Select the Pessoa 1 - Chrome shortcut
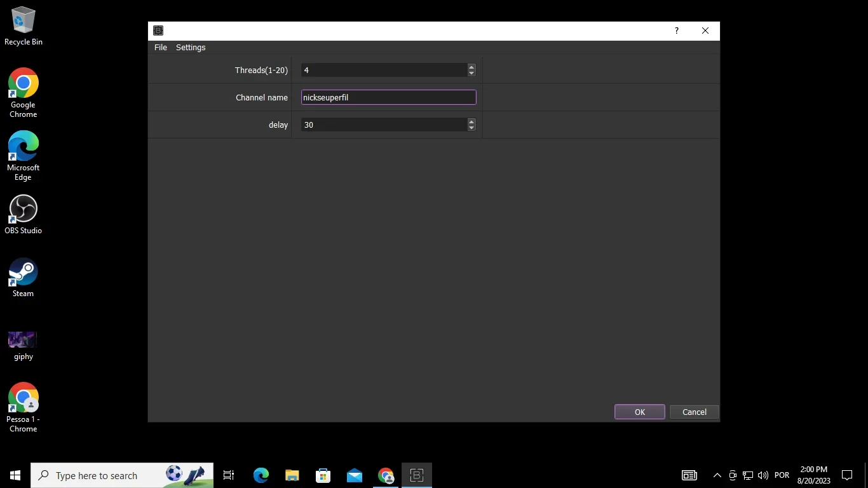This screenshot has height=488, width=868. [24, 407]
